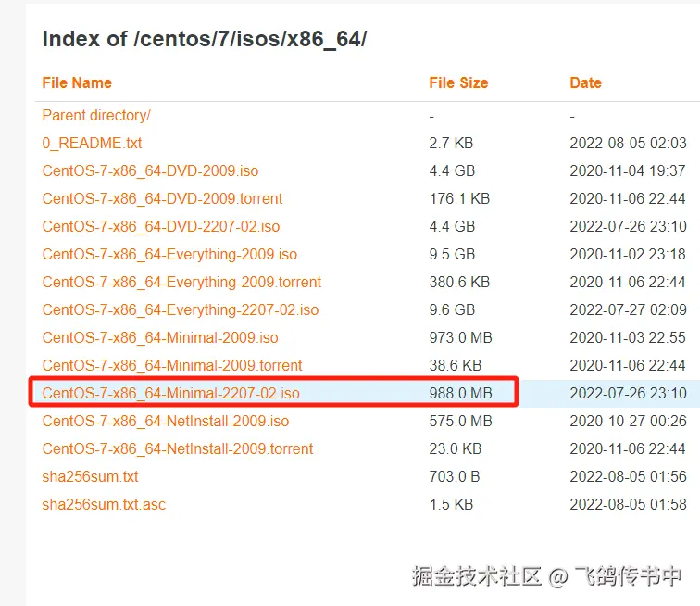
Task: Select date 2022-08-05 02:03
Action: click(x=628, y=143)
